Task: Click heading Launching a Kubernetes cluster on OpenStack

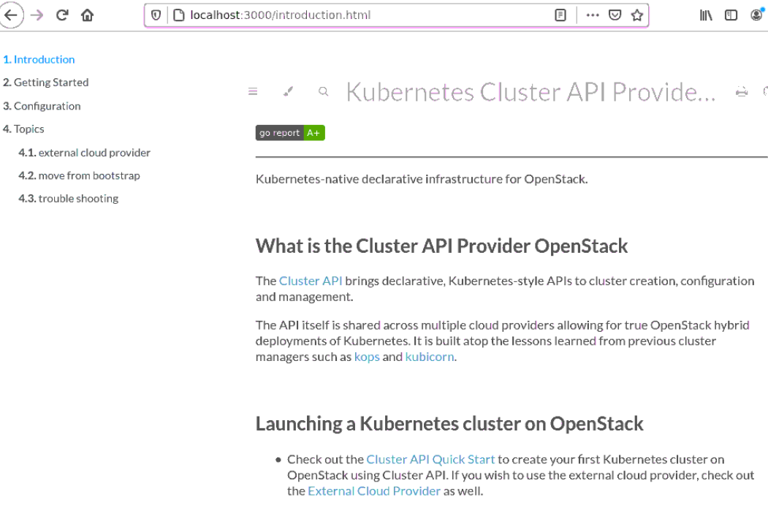Action: coord(449,424)
